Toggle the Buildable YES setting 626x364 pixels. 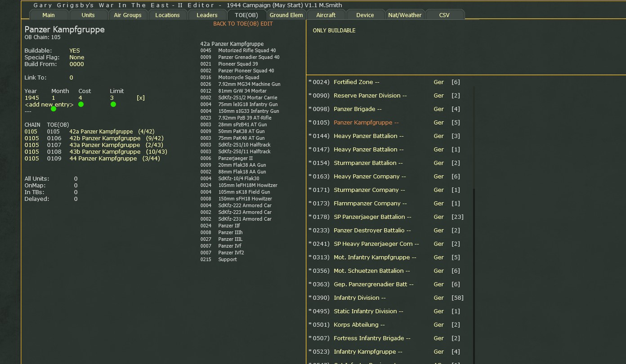(x=74, y=50)
